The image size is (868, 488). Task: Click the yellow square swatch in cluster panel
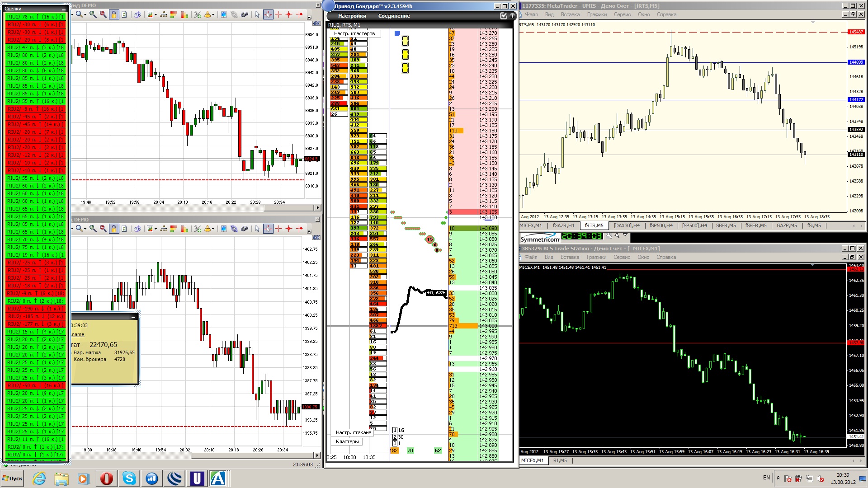click(405, 41)
